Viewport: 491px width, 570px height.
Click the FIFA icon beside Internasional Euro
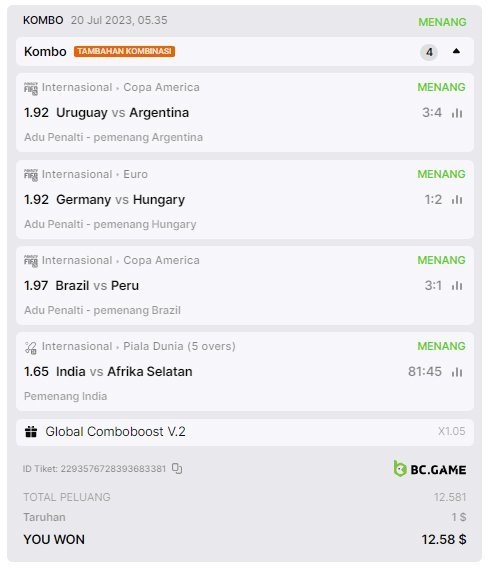pyautogui.click(x=31, y=175)
